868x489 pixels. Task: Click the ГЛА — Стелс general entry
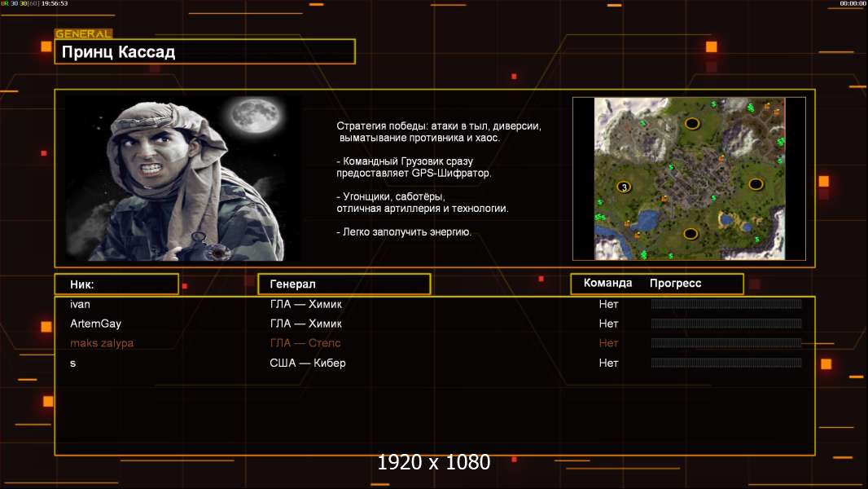(x=305, y=343)
